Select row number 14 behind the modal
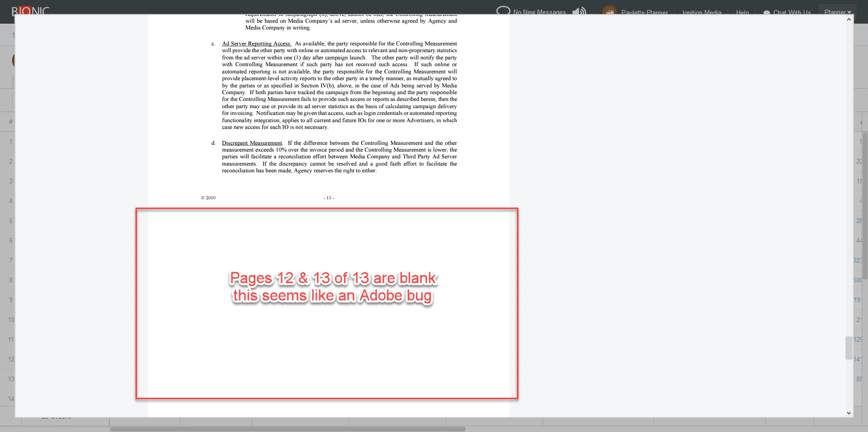Image resolution: width=868 pixels, height=432 pixels. 11,399
